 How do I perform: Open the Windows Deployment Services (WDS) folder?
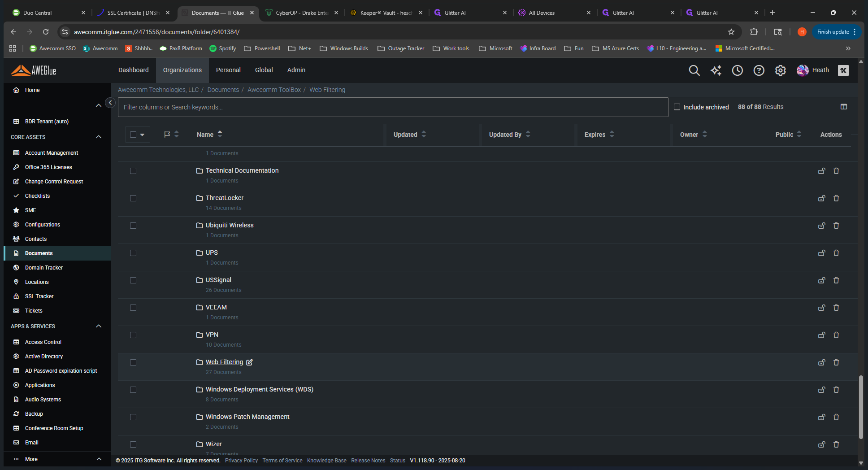pyautogui.click(x=260, y=389)
